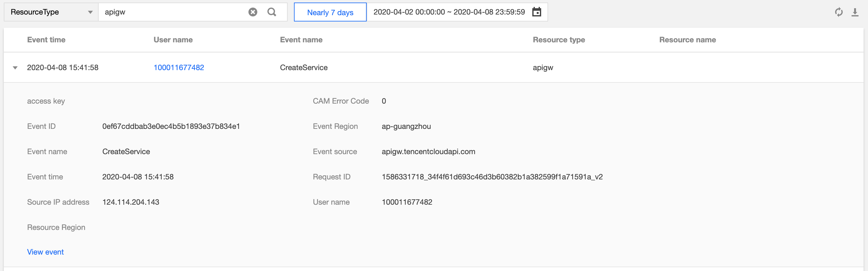Click the date range text field
Screen dimensions: 868x271
[449, 12]
